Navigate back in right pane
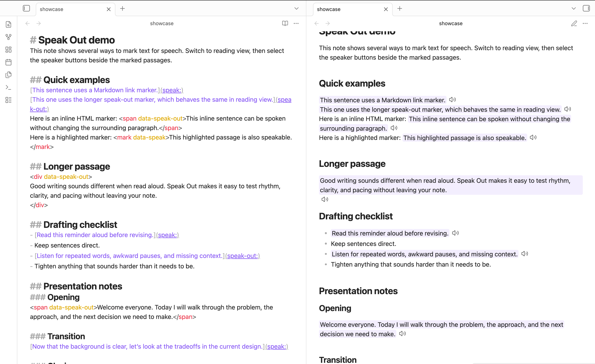Viewport: 595px width, 364px height. click(x=317, y=23)
